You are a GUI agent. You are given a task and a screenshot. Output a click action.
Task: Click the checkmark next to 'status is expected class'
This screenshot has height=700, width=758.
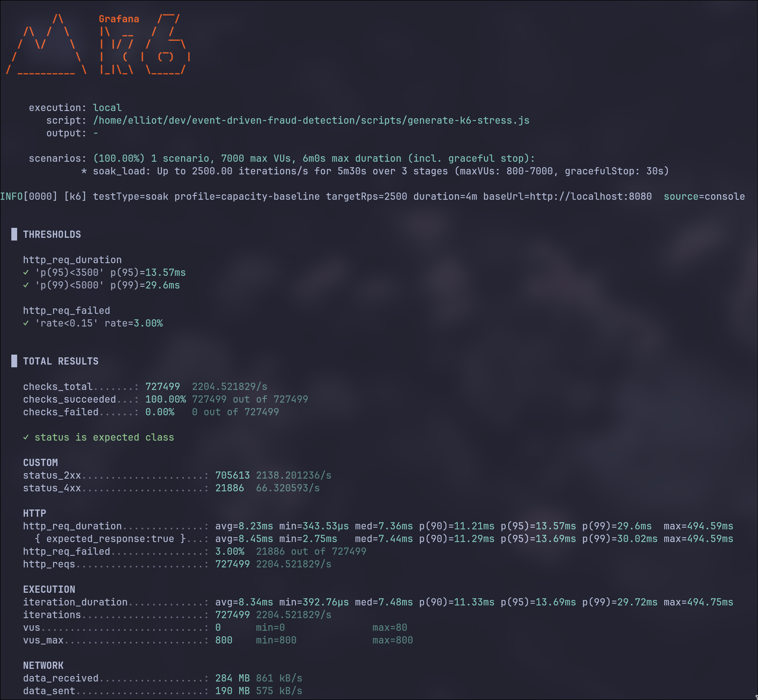[26, 437]
